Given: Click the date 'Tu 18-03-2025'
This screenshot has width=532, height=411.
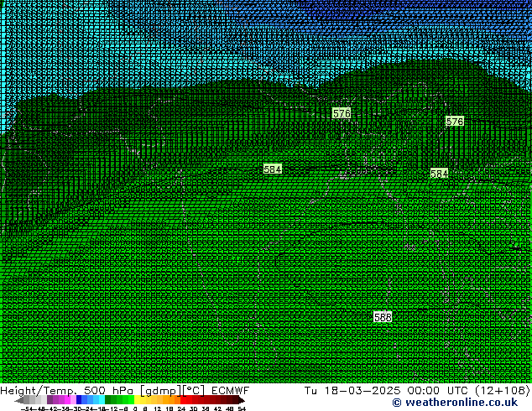Looking at the screenshot, I should (x=352, y=391).
